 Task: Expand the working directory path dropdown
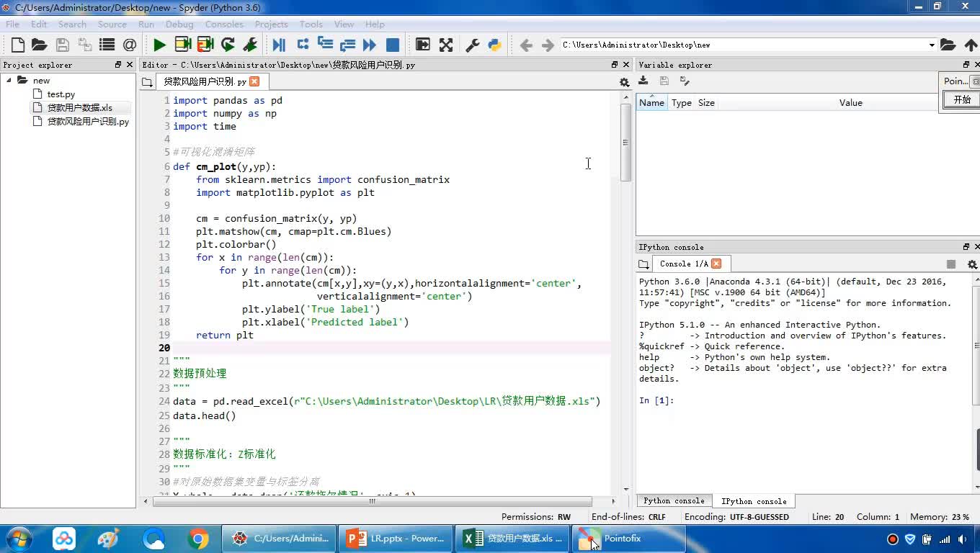coord(932,45)
